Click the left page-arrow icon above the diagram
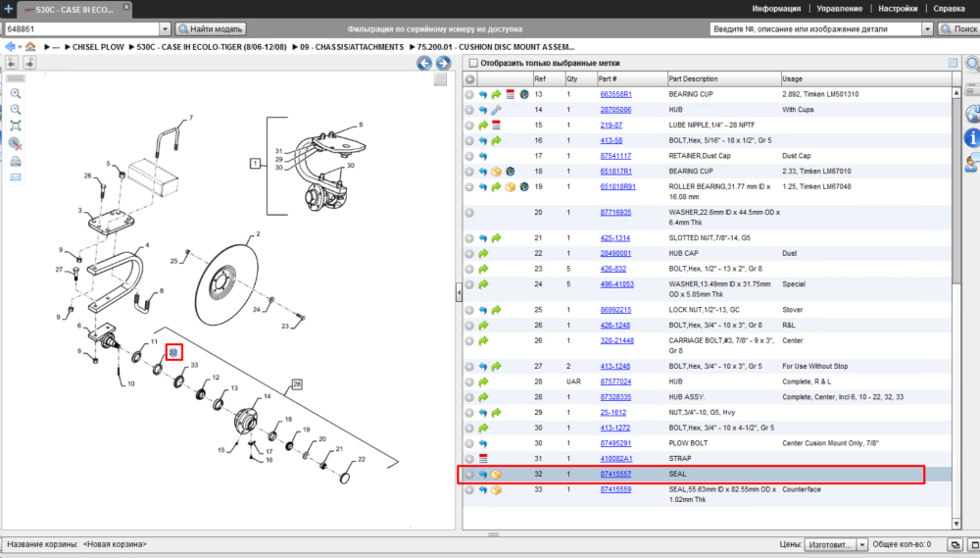Viewport: 980px width, 558px height. 12,63
